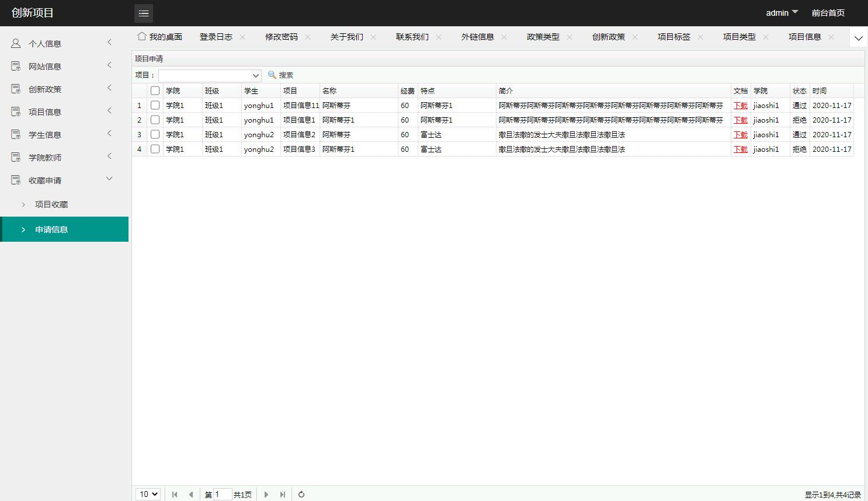The height and width of the screenshot is (501, 868).
Task: Expand the 项目信息 sidebar menu
Action: (109, 110)
